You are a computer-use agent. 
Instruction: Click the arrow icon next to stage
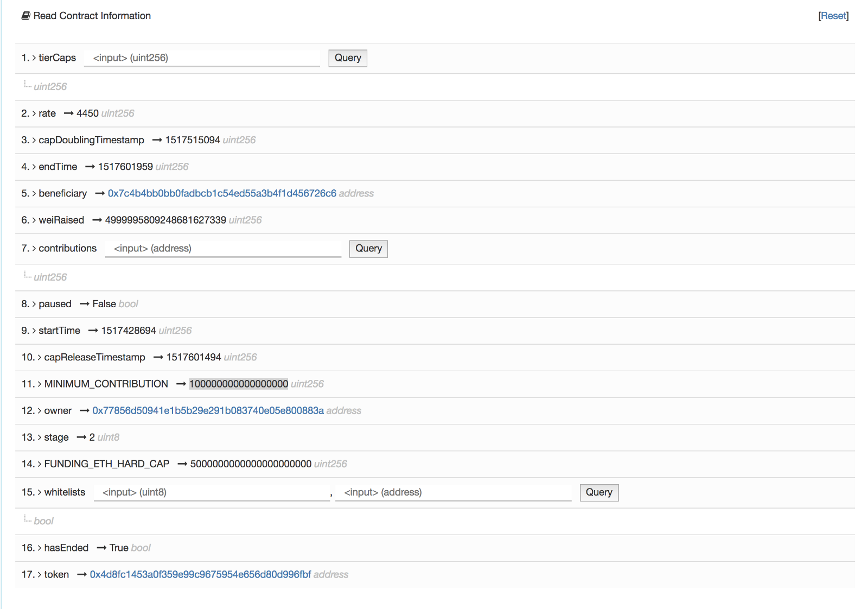pos(81,437)
